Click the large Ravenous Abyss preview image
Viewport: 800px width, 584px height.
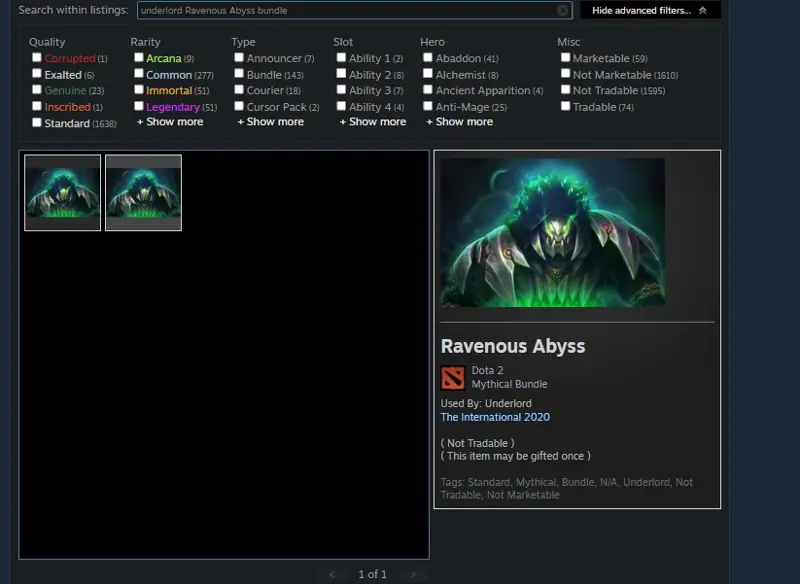[x=553, y=233]
